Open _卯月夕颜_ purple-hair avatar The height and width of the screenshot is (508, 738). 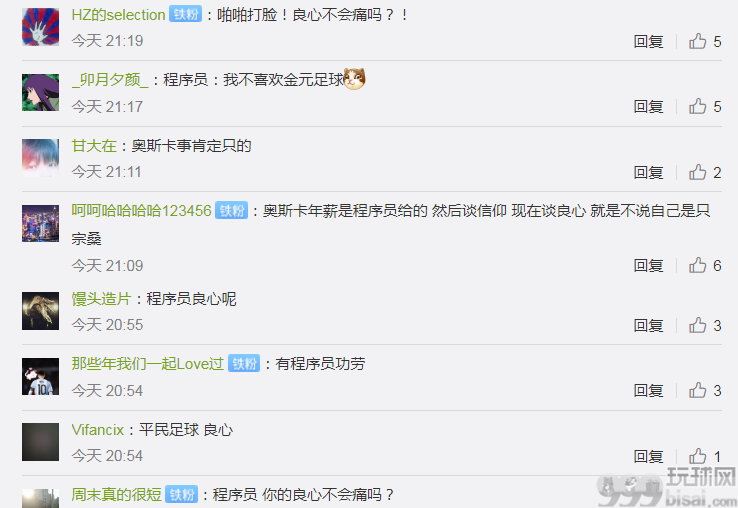(40, 92)
